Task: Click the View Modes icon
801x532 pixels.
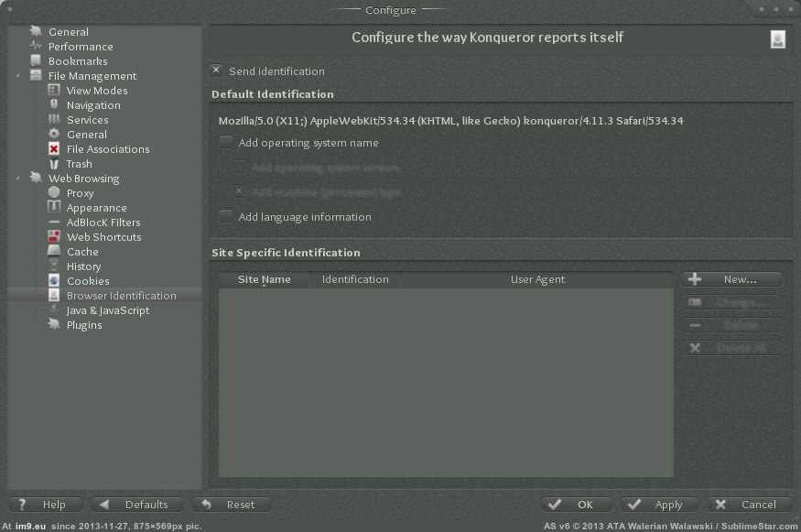Action: (54, 91)
